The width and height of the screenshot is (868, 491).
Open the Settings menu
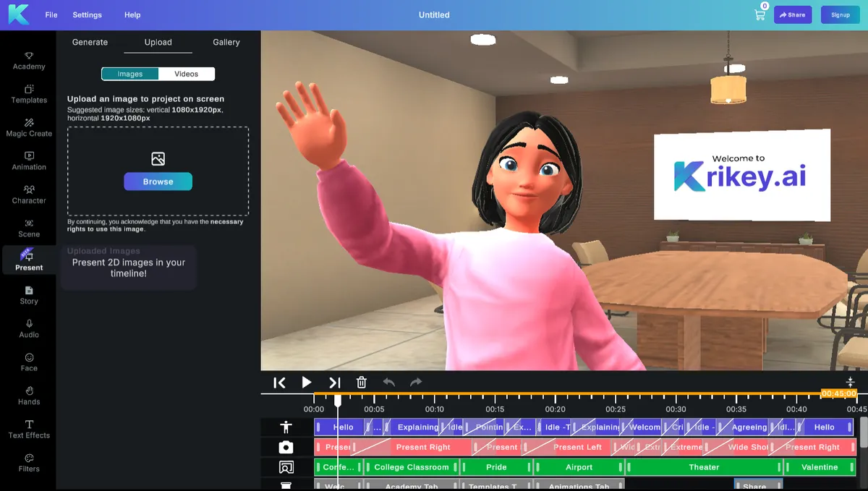click(x=88, y=15)
